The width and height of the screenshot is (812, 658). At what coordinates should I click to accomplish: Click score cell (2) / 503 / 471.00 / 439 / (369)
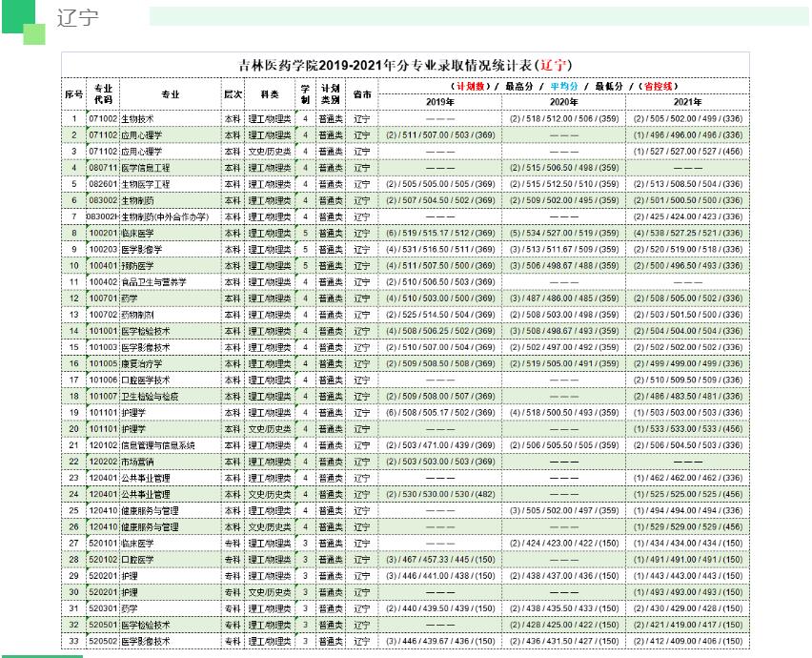(440, 445)
